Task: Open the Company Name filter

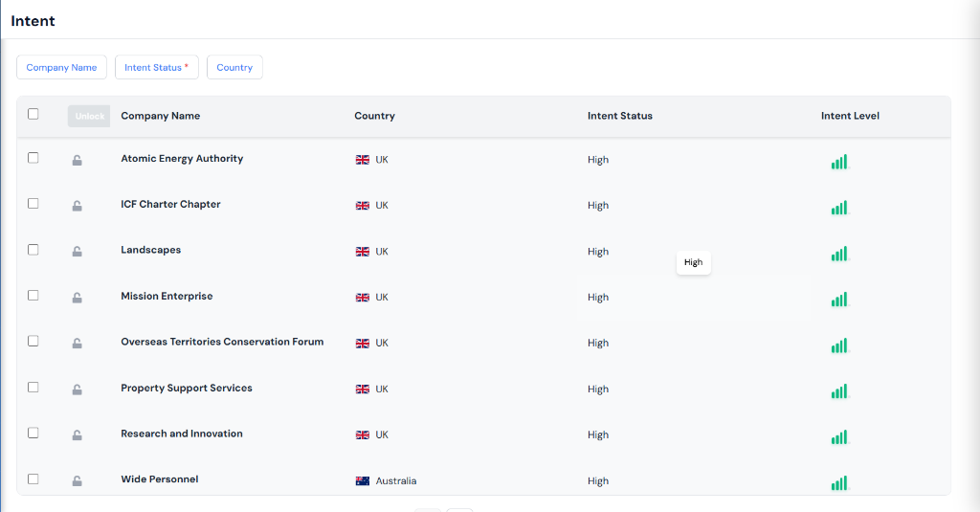Action: pos(61,68)
